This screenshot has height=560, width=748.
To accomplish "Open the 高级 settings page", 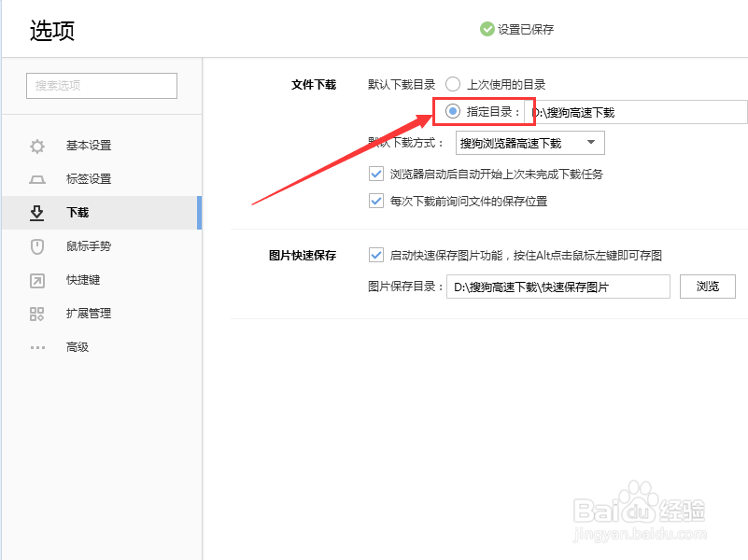I will coord(102,347).
